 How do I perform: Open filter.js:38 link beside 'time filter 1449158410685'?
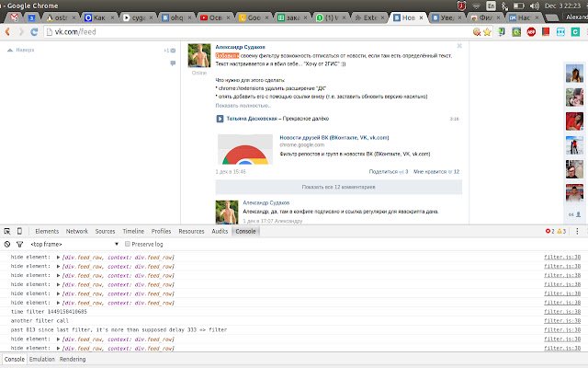tap(562, 312)
